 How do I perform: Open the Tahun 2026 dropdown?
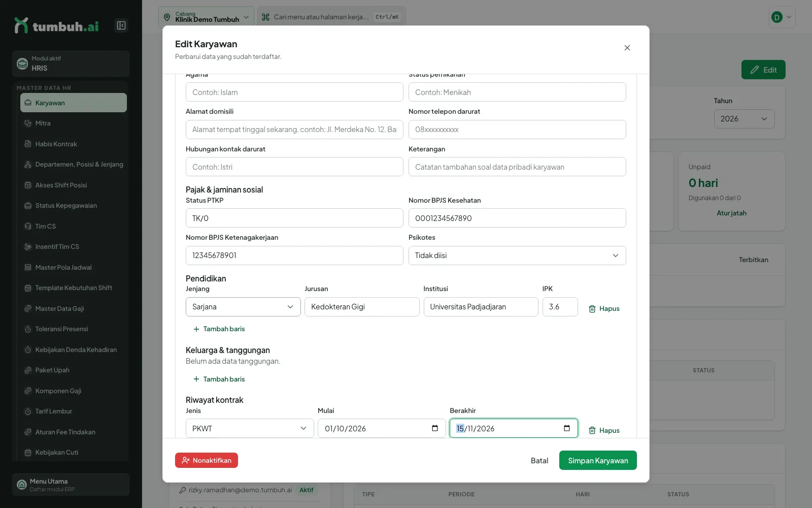point(744,119)
